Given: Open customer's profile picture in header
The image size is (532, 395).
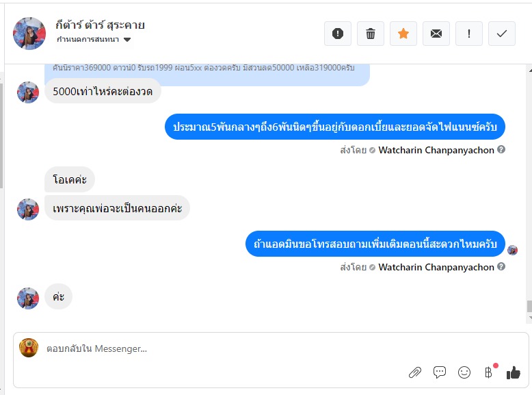Looking at the screenshot, I should [29, 33].
